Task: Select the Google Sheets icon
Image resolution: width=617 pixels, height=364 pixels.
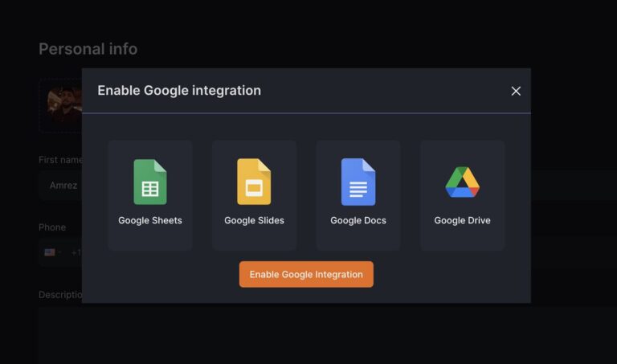Action: click(x=150, y=182)
